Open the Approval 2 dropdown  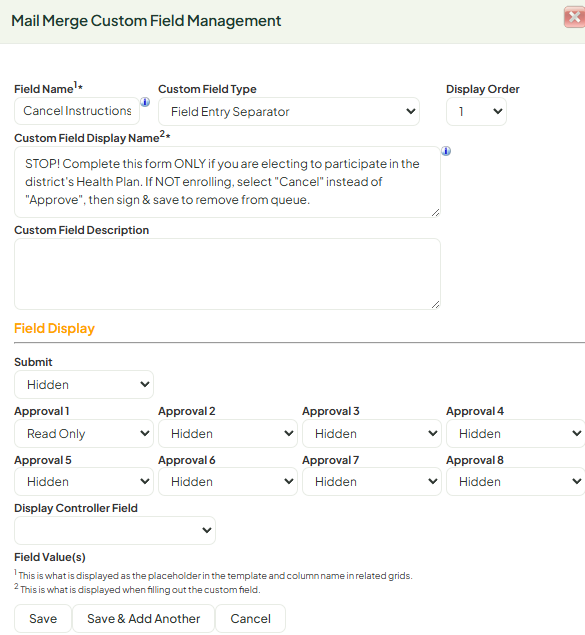pyautogui.click(x=228, y=433)
